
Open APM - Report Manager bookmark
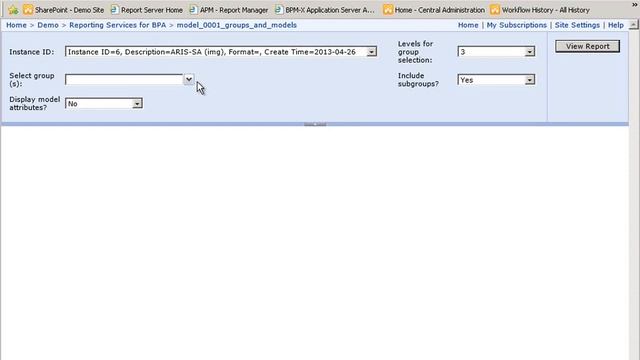229,10
